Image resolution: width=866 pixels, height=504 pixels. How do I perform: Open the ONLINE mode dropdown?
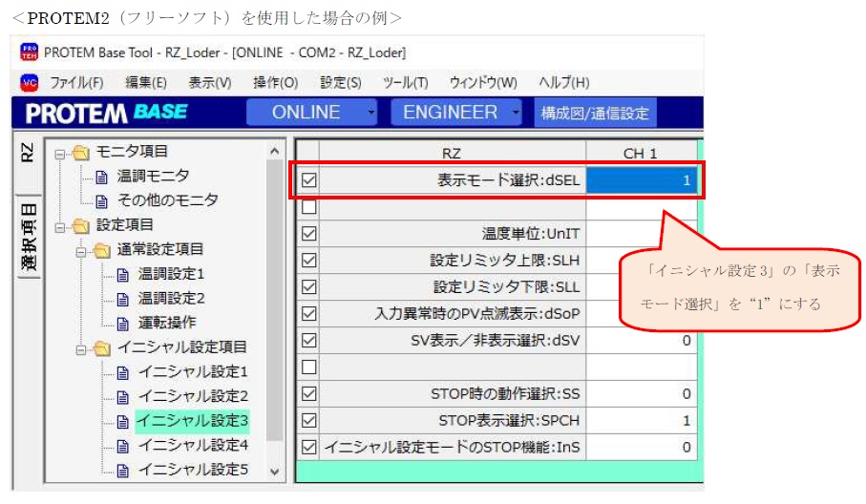[x=312, y=112]
